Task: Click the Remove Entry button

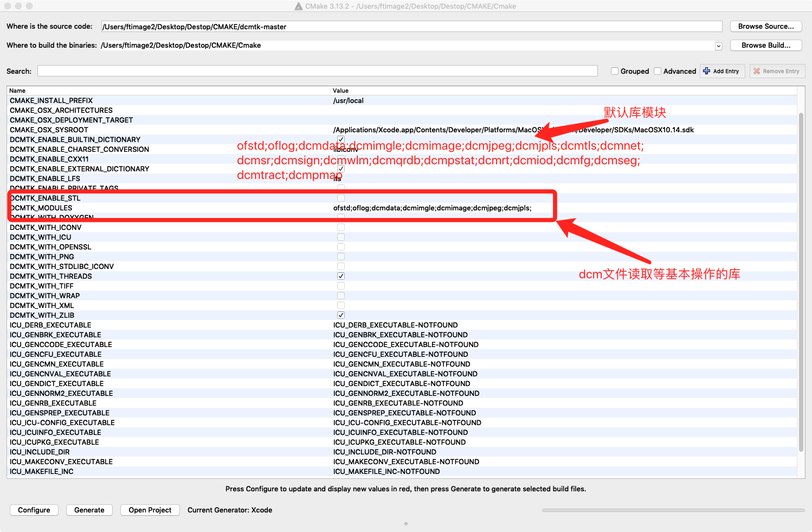Action: point(777,71)
